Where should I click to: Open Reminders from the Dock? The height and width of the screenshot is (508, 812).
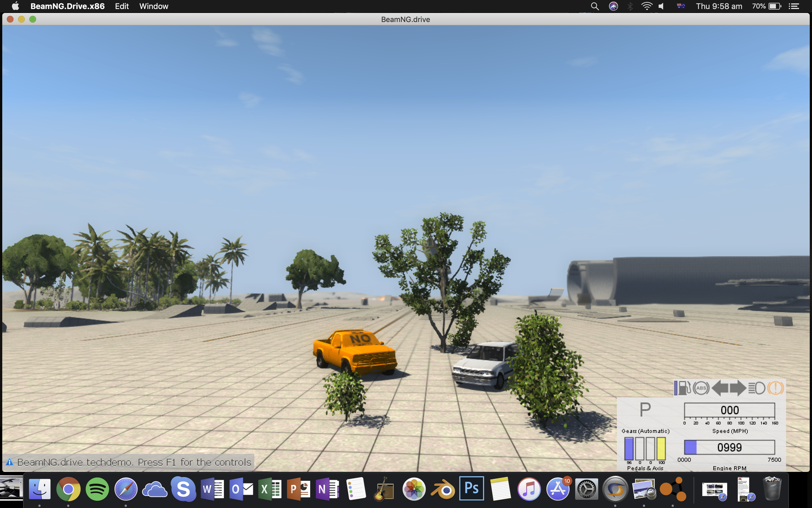coord(356,489)
